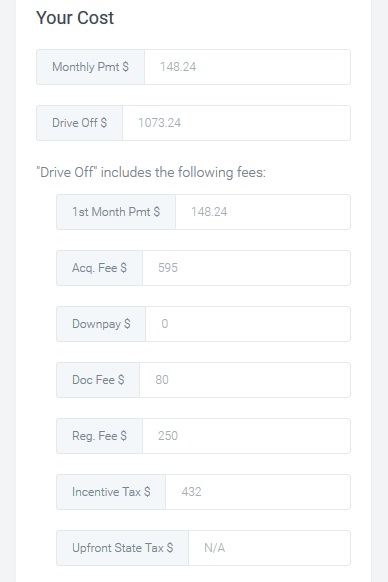Click the Drive Off includes following fees text
Screen dimensions: 388x582
pyautogui.click(x=151, y=173)
